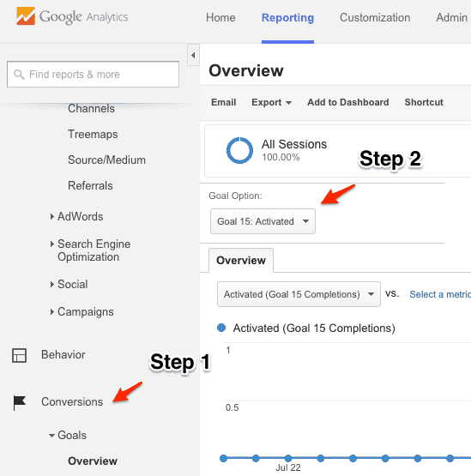Viewport: 471px width, 476px height.
Task: Expand the Social section
Action: [69, 284]
